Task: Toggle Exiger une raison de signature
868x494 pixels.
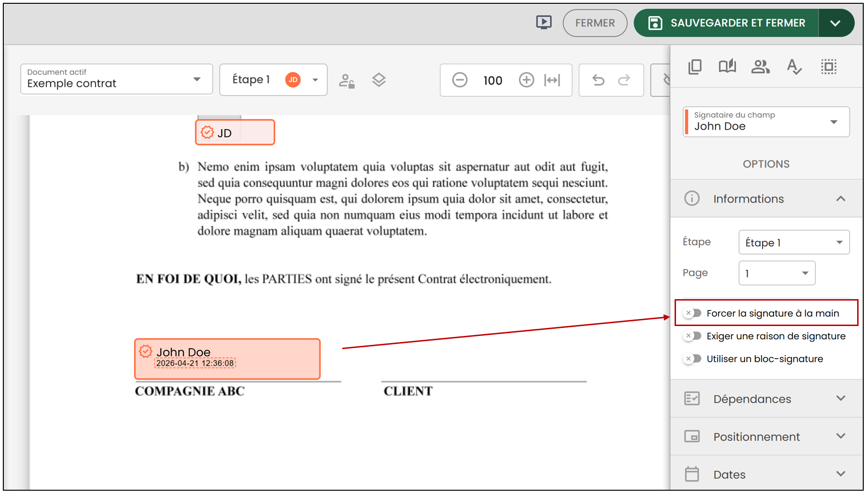Action: [x=693, y=335]
